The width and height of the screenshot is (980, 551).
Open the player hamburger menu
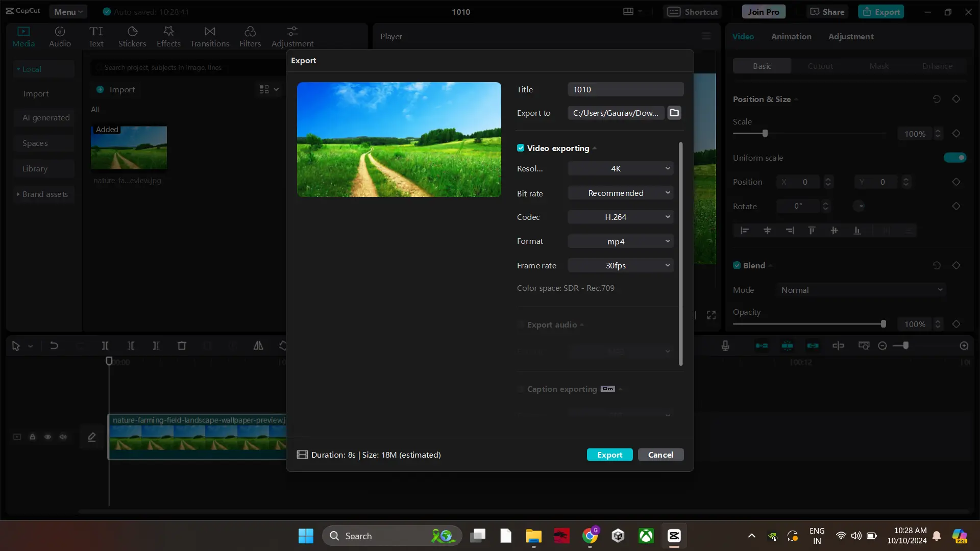(x=706, y=36)
